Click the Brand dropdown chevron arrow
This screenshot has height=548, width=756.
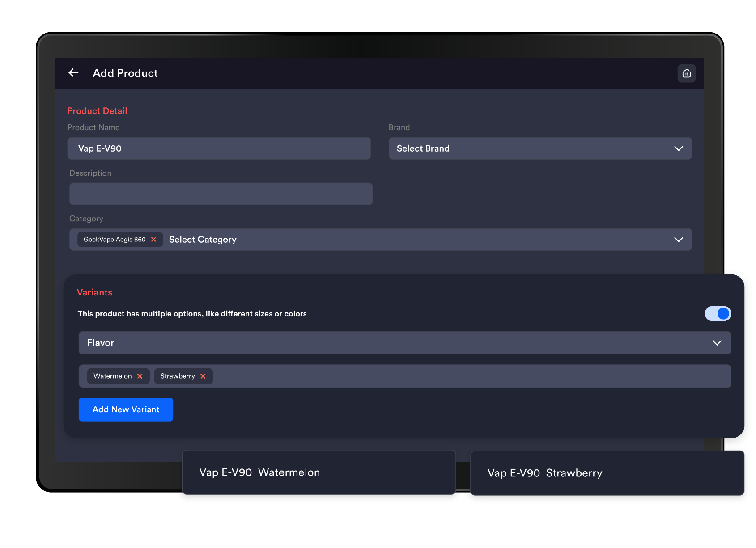point(678,148)
